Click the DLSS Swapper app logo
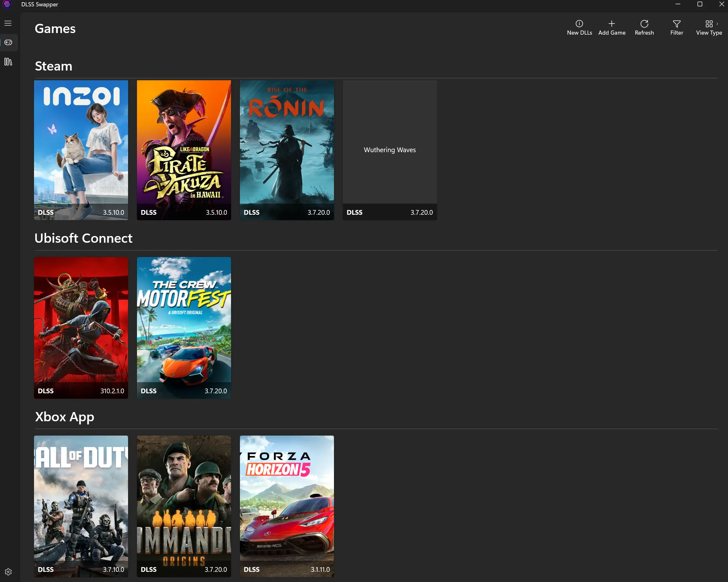This screenshot has height=582, width=728. point(7,4)
